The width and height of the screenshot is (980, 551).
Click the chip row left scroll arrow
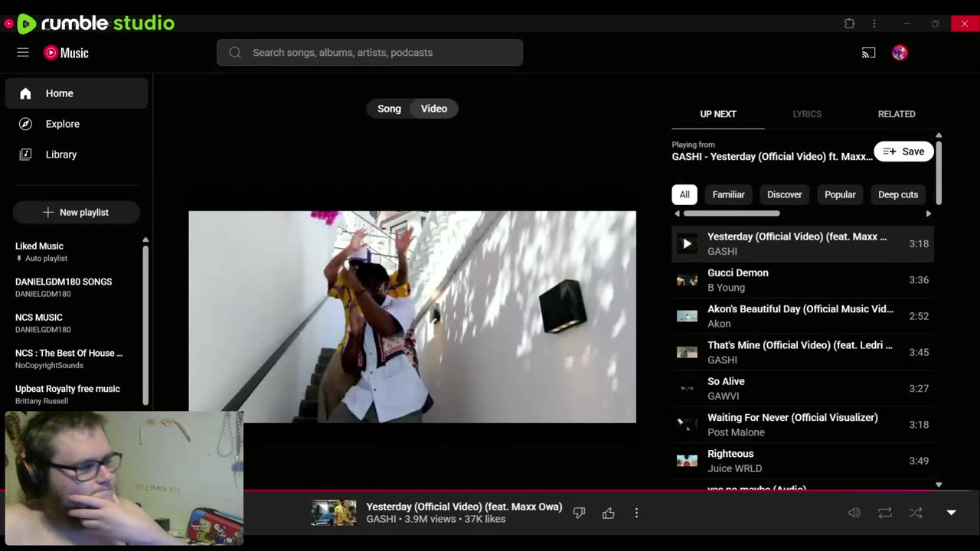[677, 214]
